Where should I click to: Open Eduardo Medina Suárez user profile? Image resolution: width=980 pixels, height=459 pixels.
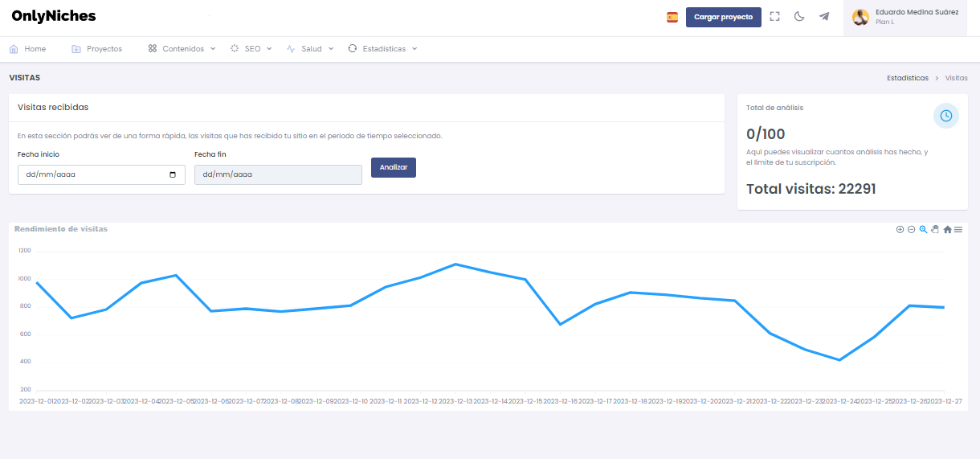coord(904,18)
